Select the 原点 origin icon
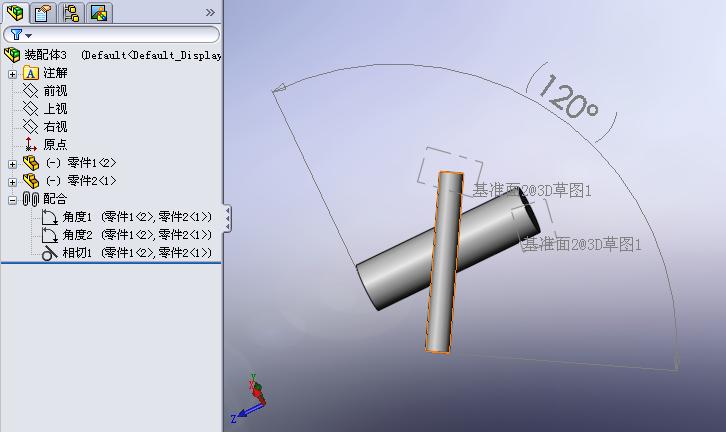This screenshot has width=726, height=432. pyautogui.click(x=31, y=144)
